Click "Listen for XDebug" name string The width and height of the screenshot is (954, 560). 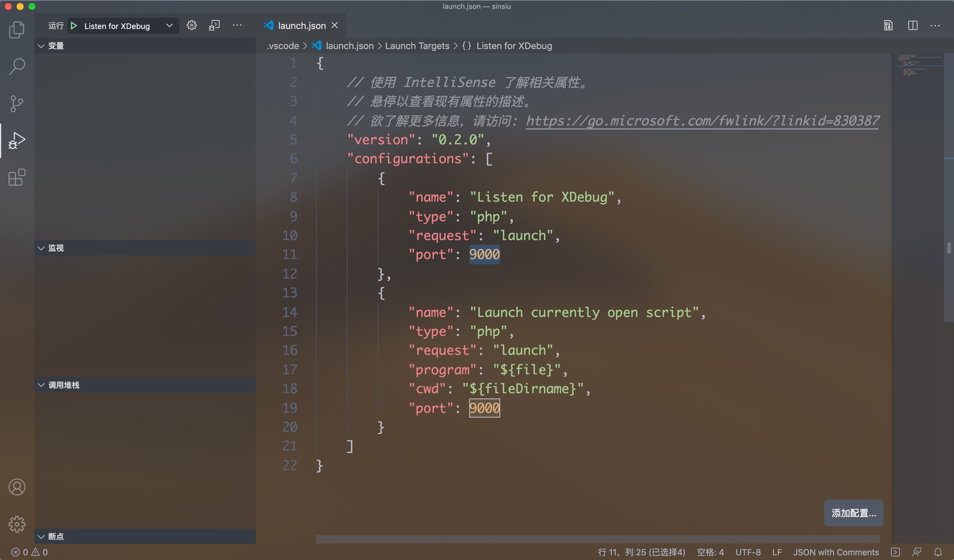click(542, 197)
